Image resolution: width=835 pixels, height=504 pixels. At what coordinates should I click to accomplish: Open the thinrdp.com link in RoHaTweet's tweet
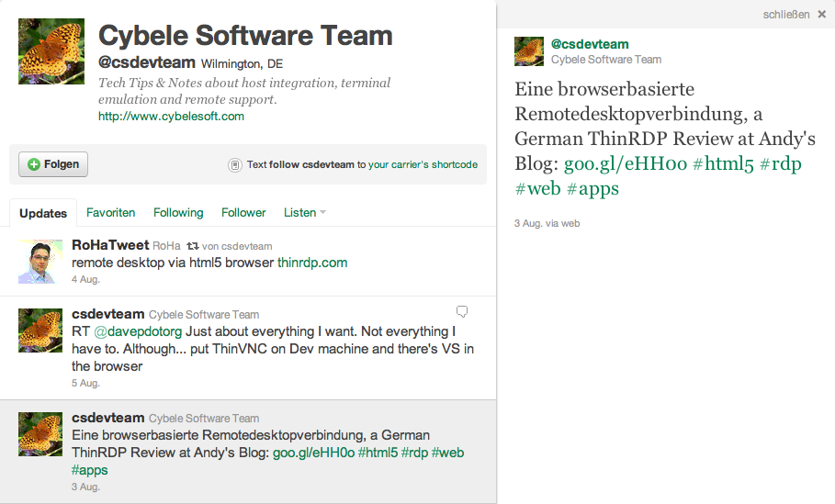pos(312,263)
